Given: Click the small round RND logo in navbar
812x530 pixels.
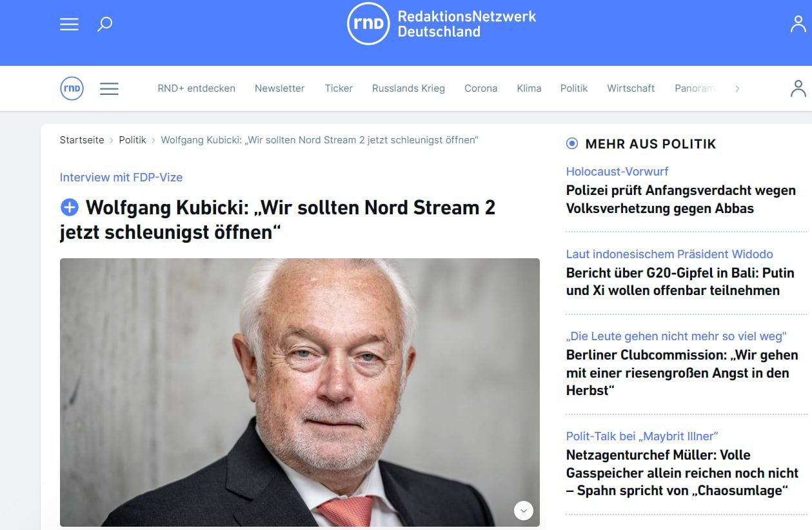Looking at the screenshot, I should 72,88.
